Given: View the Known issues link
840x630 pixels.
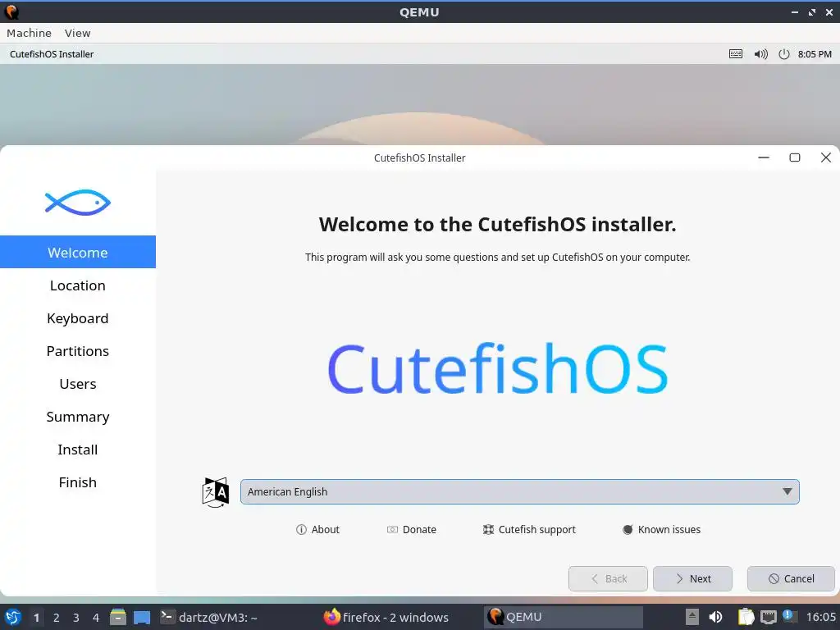Looking at the screenshot, I should 662,529.
